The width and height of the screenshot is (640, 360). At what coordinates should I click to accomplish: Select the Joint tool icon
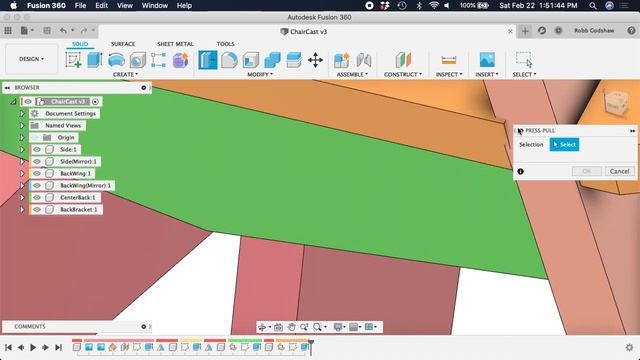point(364,60)
